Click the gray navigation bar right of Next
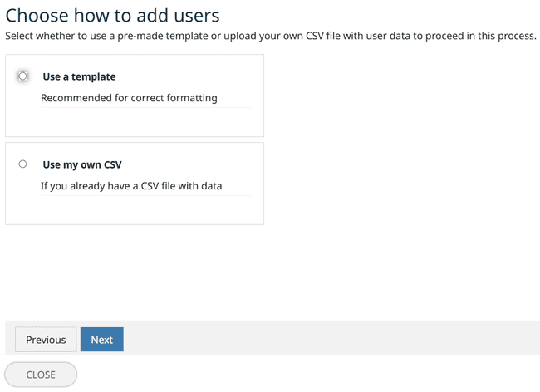The image size is (540, 392). [332, 339]
